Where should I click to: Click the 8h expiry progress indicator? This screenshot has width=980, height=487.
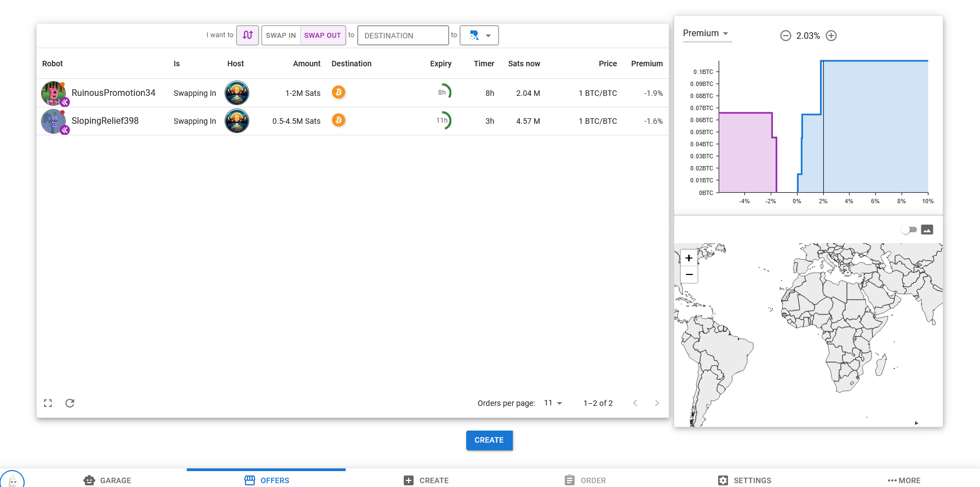[444, 92]
